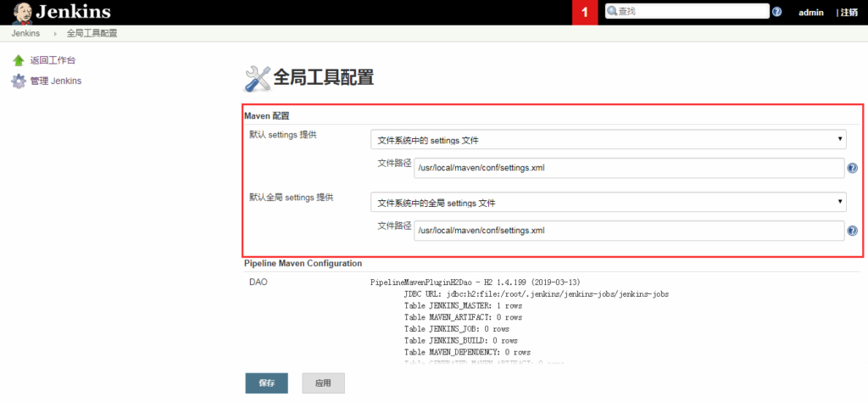Viewport: 868px width, 402px height.
Task: Open help for the global settings file path
Action: tap(852, 231)
